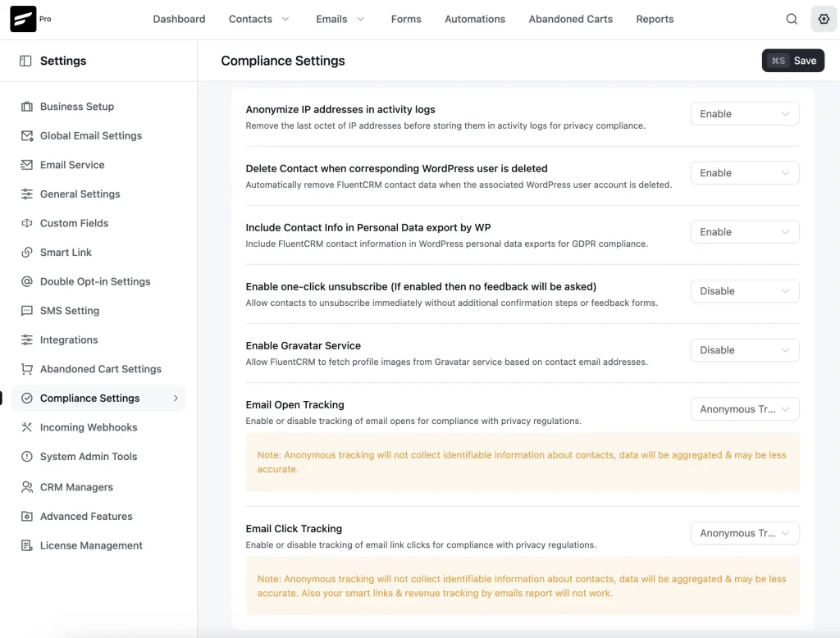
Task: Switch to the Automations tab
Action: click(474, 19)
